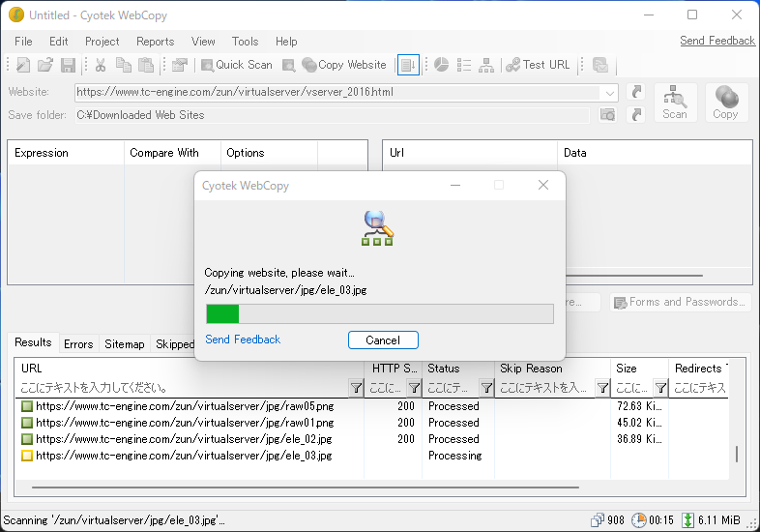Click Forms and Passwords button
The width and height of the screenshot is (760, 532).
tap(680, 302)
